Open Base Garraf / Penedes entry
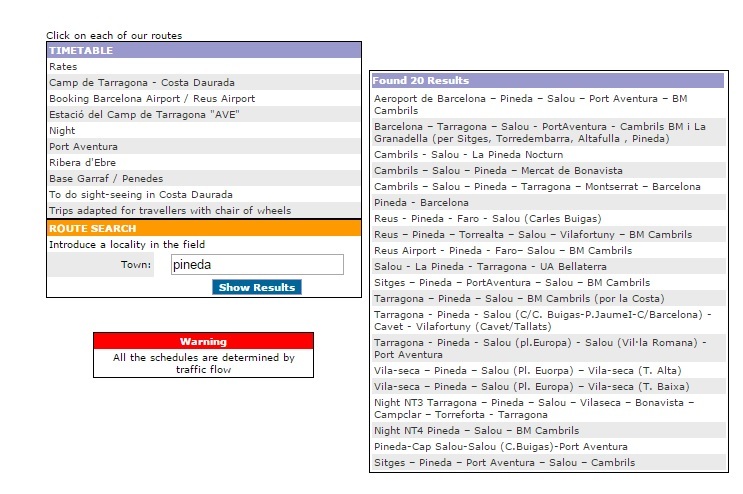 [x=105, y=179]
